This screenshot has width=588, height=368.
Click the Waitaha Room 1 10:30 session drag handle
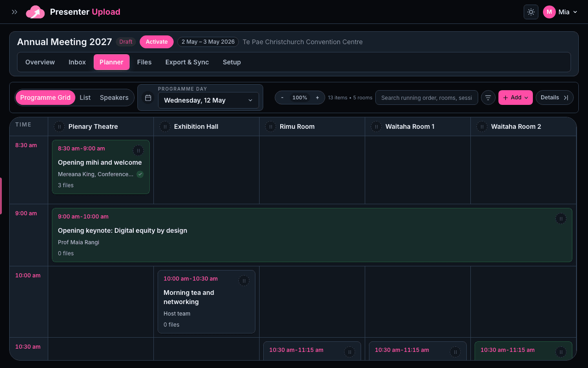pyautogui.click(x=455, y=352)
